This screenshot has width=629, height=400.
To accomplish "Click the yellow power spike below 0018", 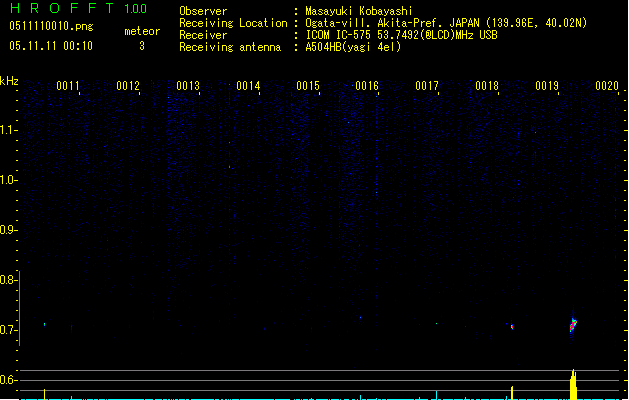I will coord(512,393).
